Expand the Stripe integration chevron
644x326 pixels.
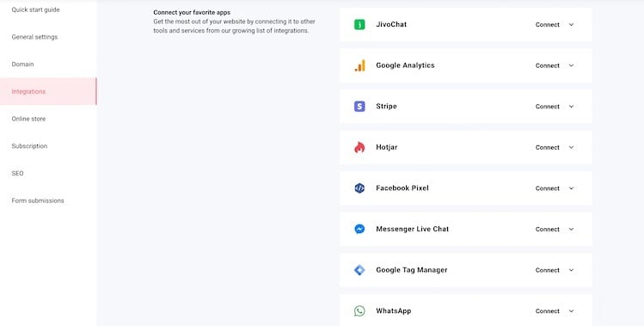click(571, 107)
